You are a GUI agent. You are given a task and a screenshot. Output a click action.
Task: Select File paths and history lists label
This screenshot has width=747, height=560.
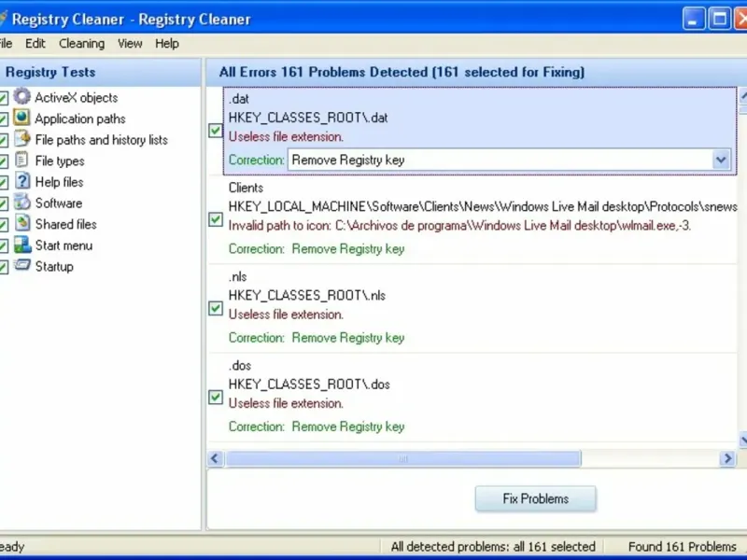(102, 139)
